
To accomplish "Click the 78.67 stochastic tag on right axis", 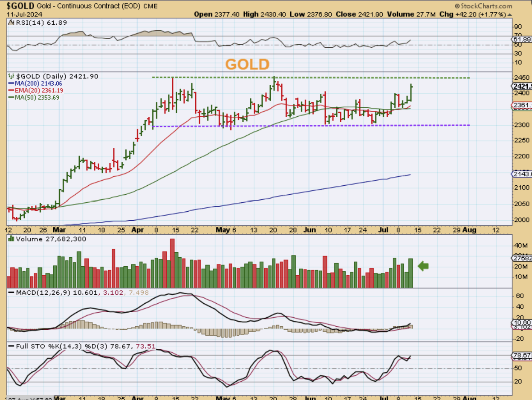I will (521, 355).
